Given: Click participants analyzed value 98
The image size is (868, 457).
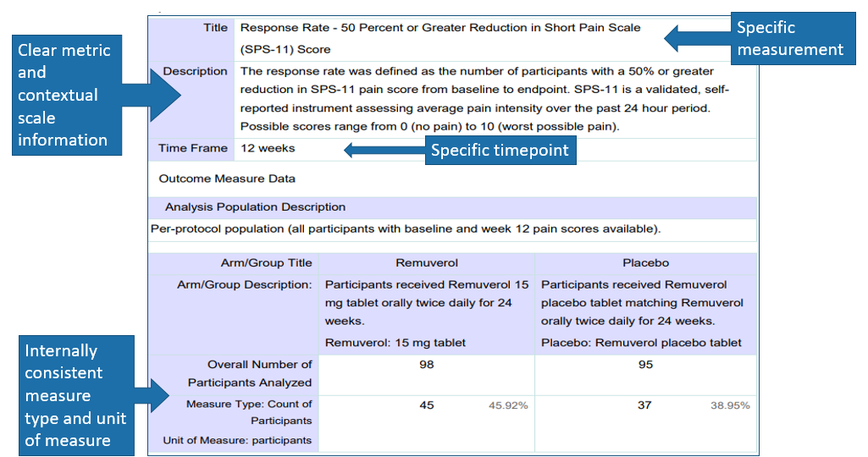Looking at the screenshot, I should click(x=427, y=365).
